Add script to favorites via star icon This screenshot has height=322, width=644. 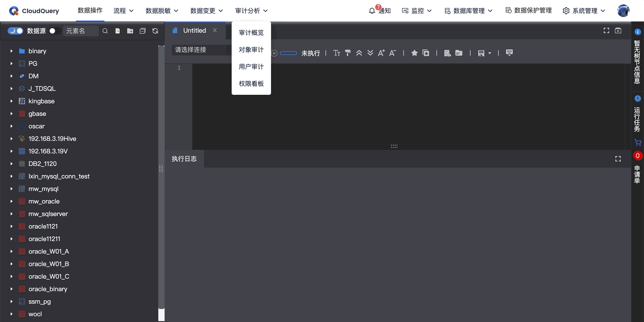(414, 52)
